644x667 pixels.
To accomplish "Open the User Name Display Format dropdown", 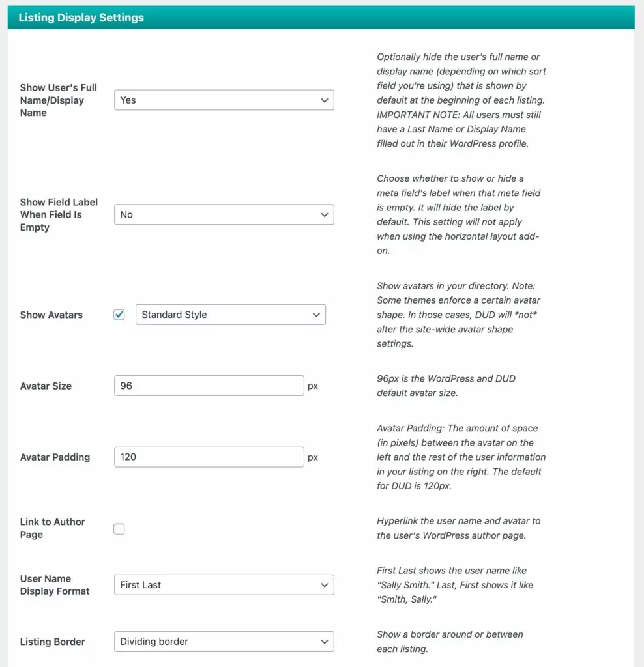I will [224, 585].
